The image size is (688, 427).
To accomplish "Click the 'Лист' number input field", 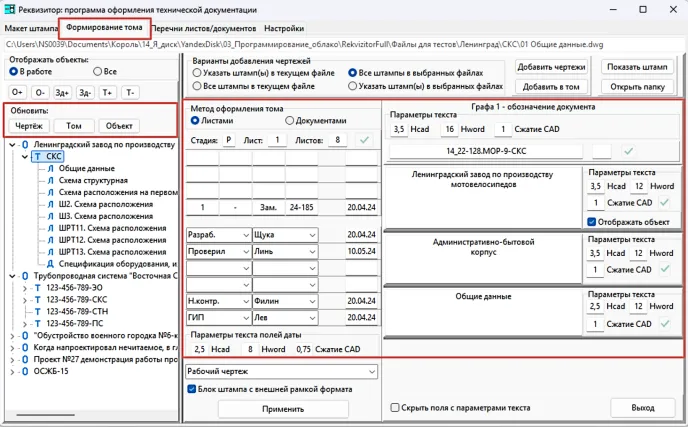I will (x=276, y=140).
